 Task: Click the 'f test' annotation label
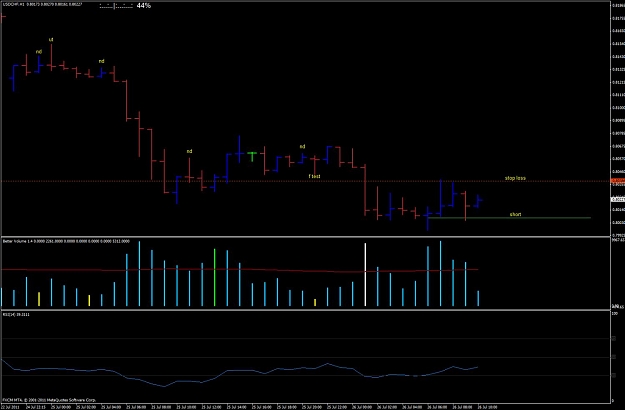click(x=314, y=176)
